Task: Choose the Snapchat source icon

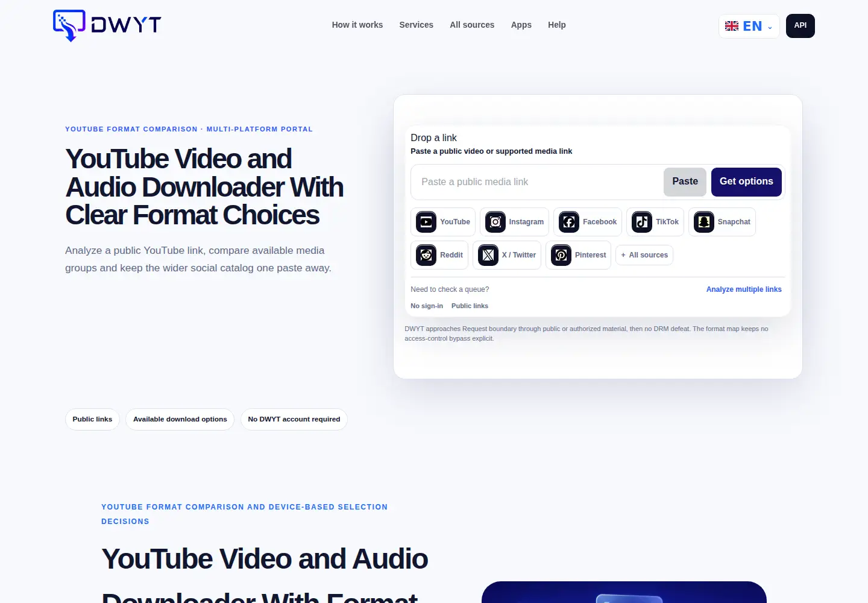Action: [x=704, y=222]
